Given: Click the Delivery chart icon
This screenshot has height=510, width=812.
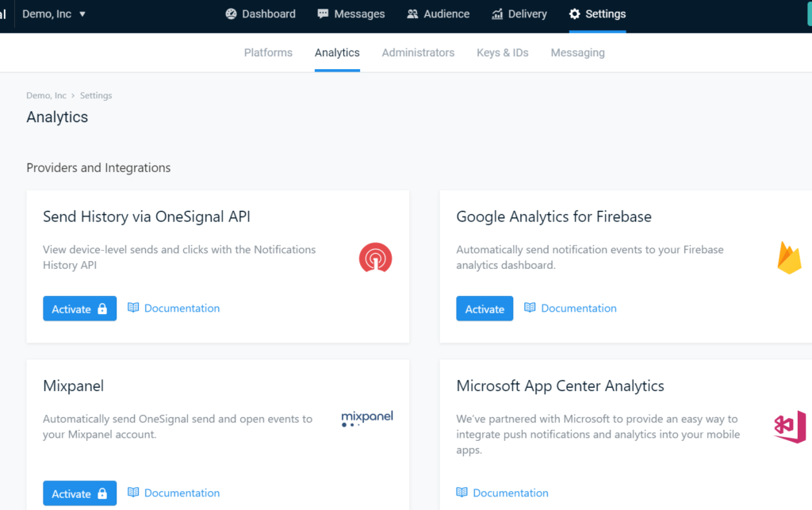Looking at the screenshot, I should click(497, 14).
